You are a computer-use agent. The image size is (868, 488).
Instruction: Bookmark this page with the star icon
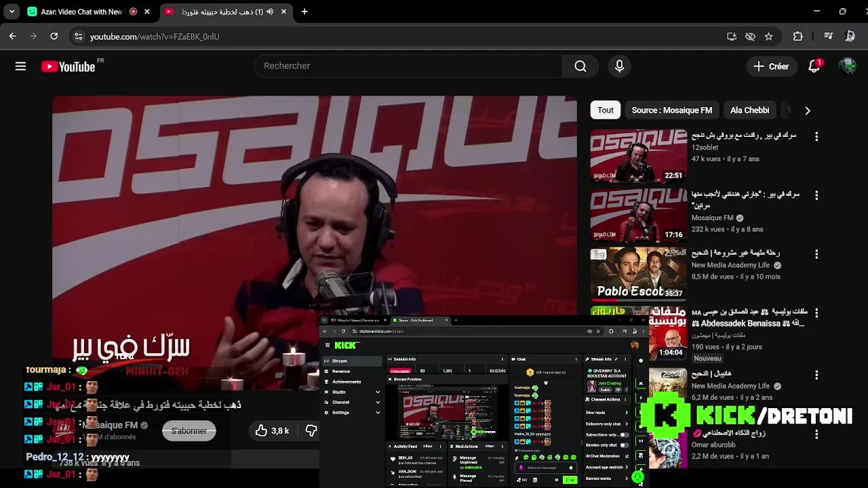tap(768, 37)
